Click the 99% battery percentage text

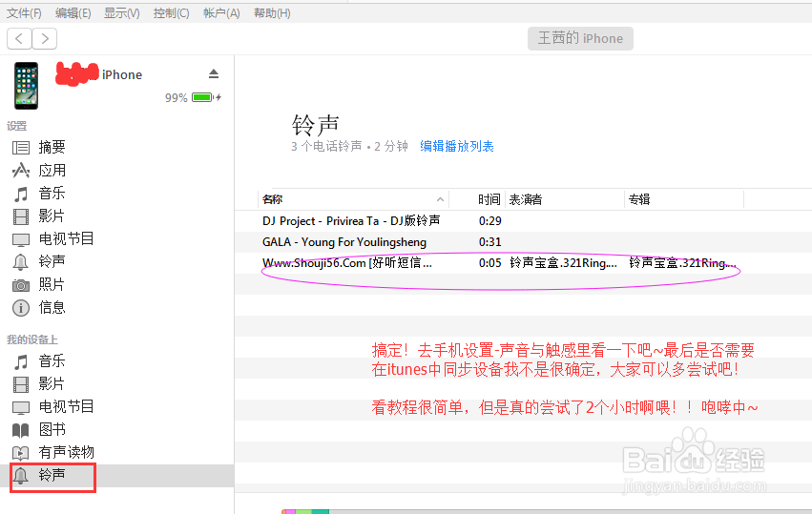point(177,98)
